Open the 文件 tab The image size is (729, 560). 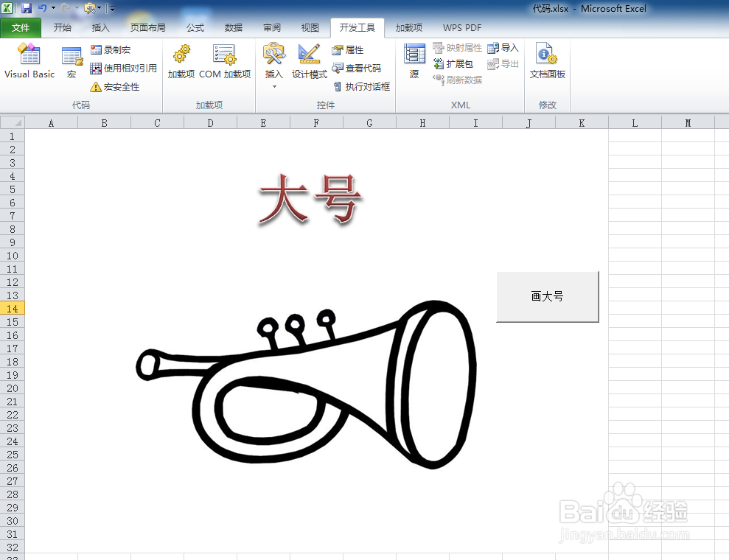[21, 27]
